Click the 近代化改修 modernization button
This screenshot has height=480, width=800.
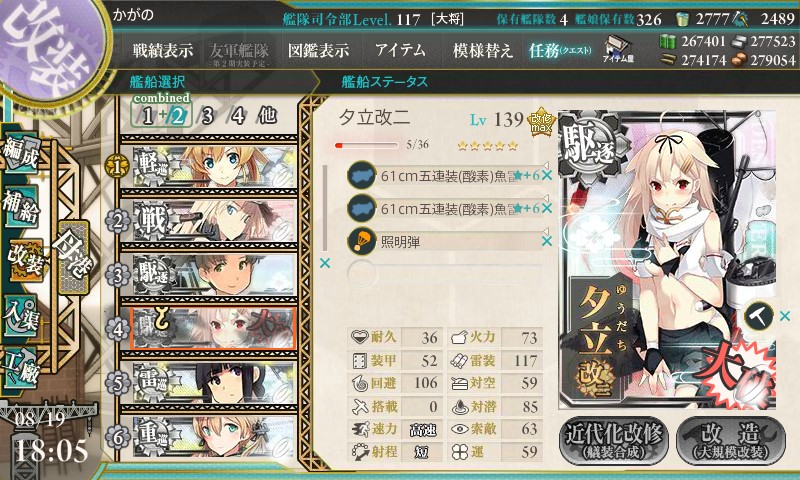tap(614, 441)
